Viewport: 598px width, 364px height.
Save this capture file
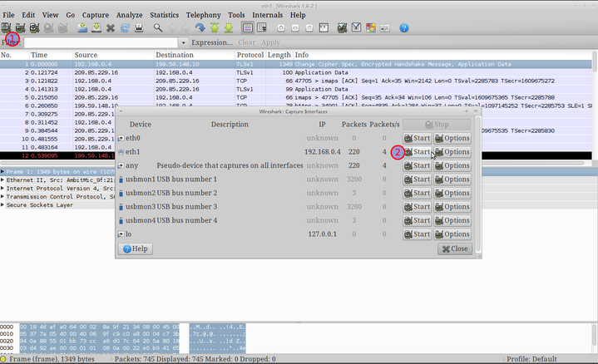96,27
